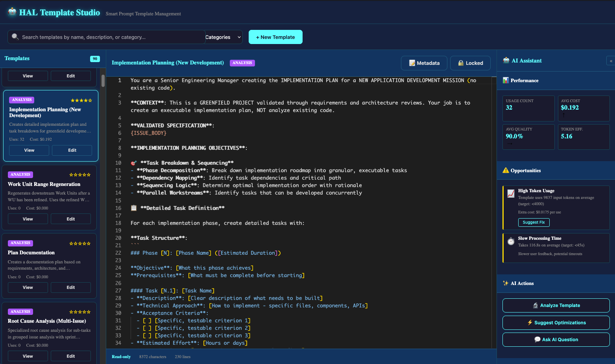Viewport: 615px width, 364px height.
Task: Create a new template with + New Template
Action: coord(275,37)
